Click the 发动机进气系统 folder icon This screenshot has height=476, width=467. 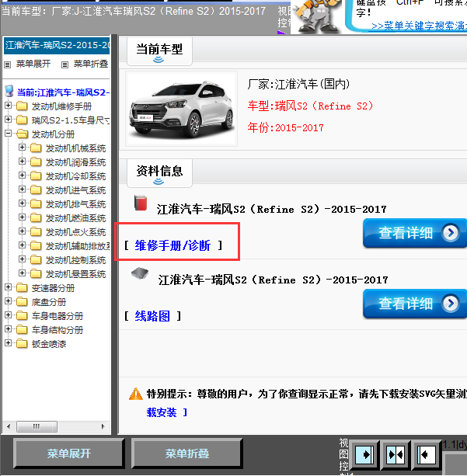click(36, 189)
